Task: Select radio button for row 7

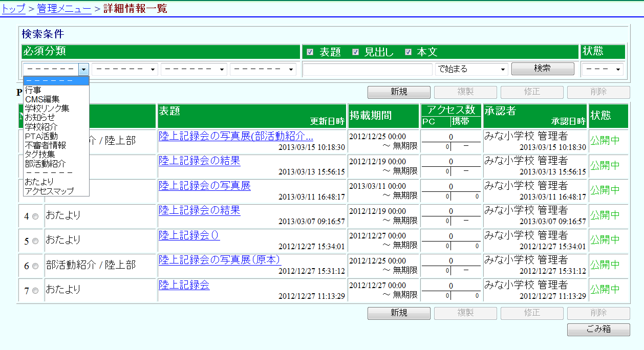Action: (x=35, y=291)
